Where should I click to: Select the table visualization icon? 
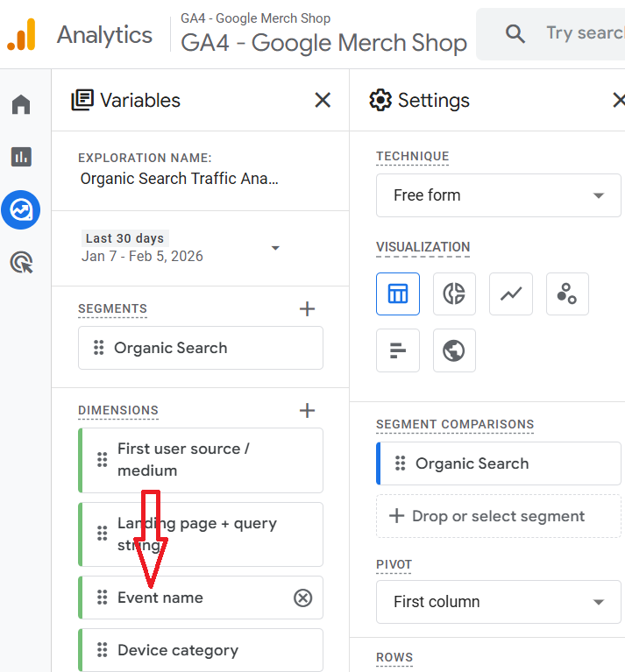[x=398, y=294]
